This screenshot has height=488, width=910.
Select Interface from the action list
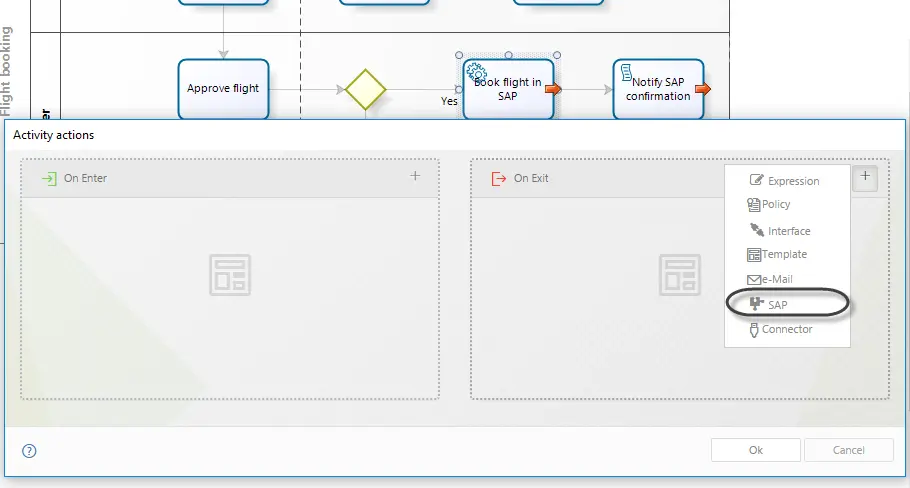click(x=787, y=230)
